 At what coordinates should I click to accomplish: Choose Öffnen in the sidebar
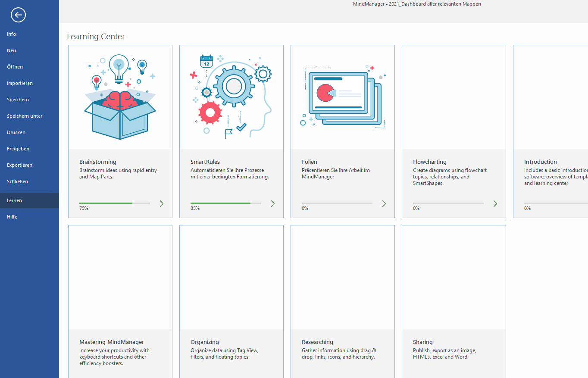click(x=15, y=67)
